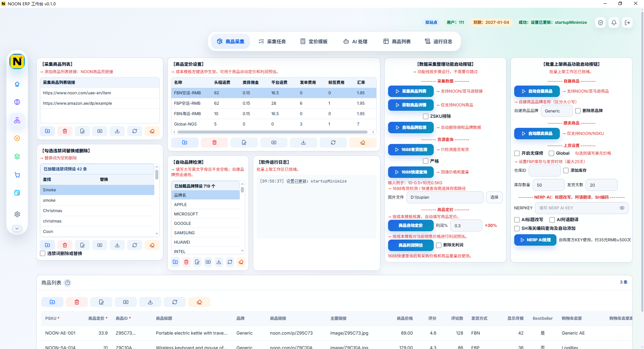Click the add-folder icon in product list toolbar
The width and height of the screenshot is (644, 349).
52,302
